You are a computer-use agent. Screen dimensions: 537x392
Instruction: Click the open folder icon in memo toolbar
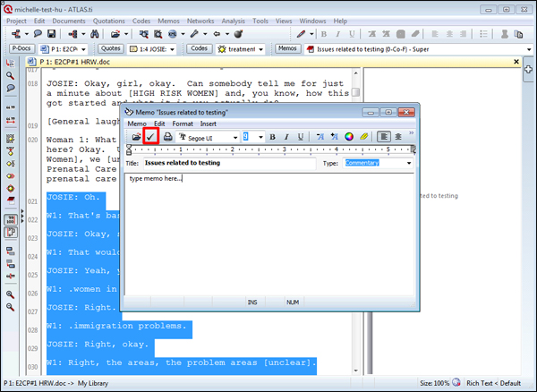[x=136, y=136]
